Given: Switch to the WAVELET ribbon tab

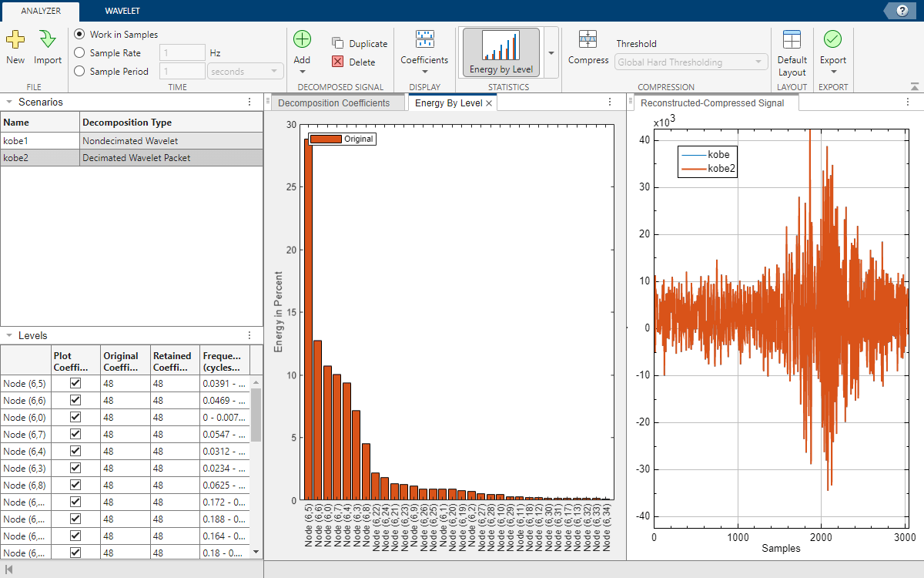Looking at the screenshot, I should coord(122,11).
